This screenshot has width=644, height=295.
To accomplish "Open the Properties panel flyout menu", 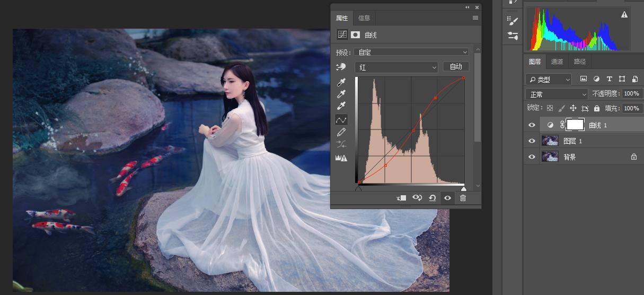I will click(x=475, y=18).
